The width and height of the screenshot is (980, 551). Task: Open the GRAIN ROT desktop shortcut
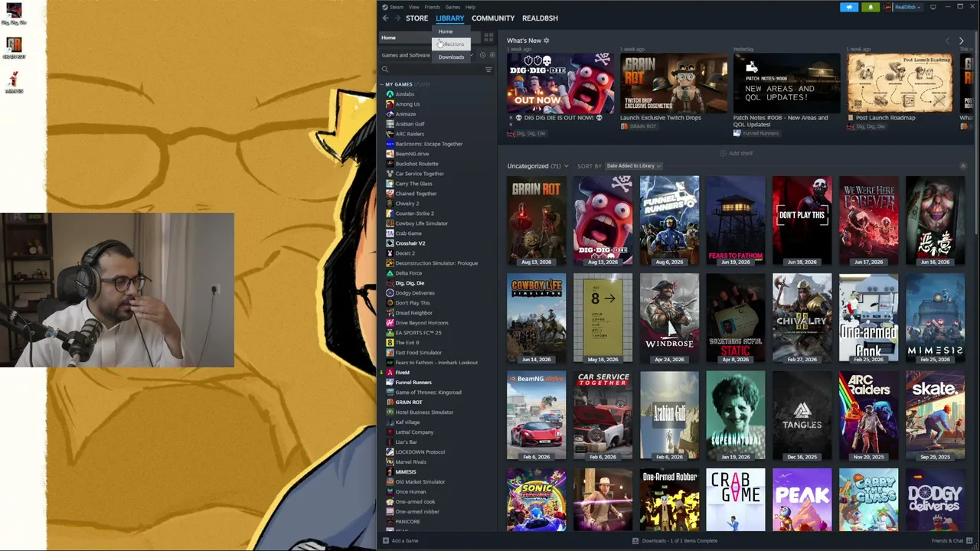pos(14,48)
